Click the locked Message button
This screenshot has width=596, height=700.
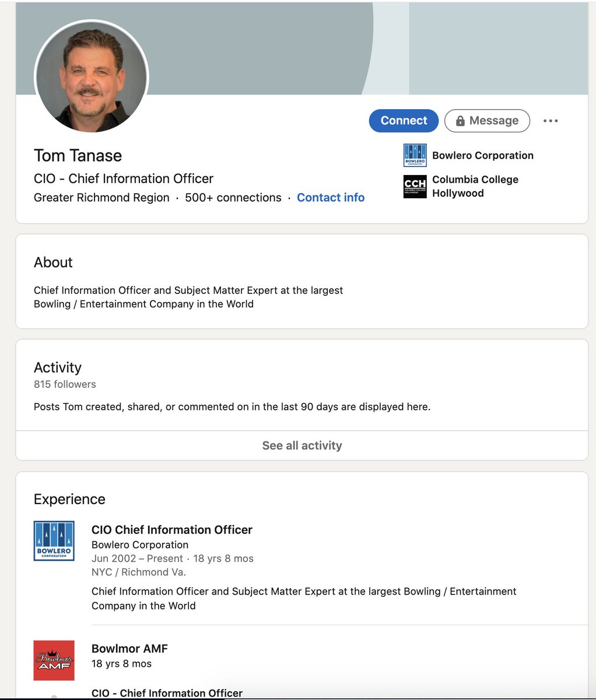pos(487,121)
